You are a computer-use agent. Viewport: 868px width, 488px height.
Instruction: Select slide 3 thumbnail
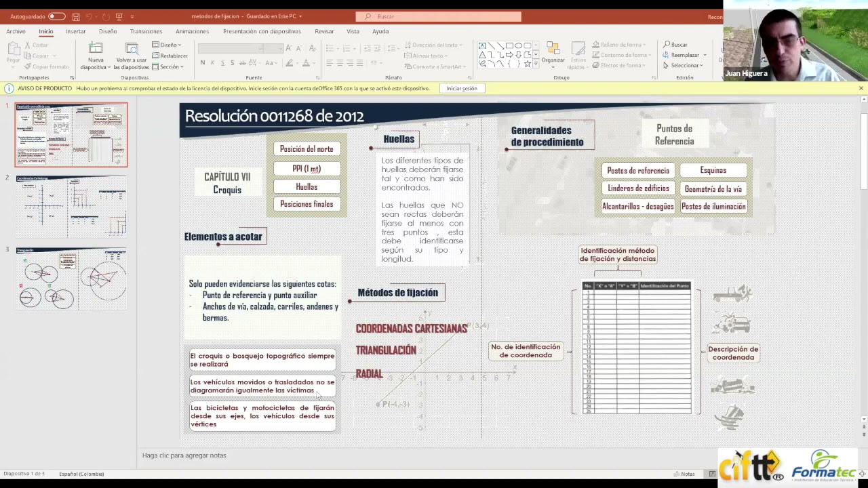click(71, 279)
